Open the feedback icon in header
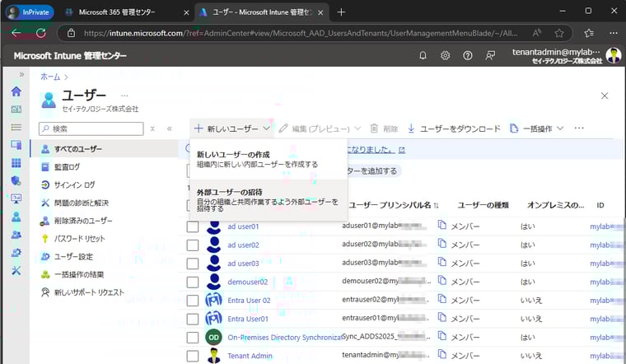 click(x=490, y=55)
